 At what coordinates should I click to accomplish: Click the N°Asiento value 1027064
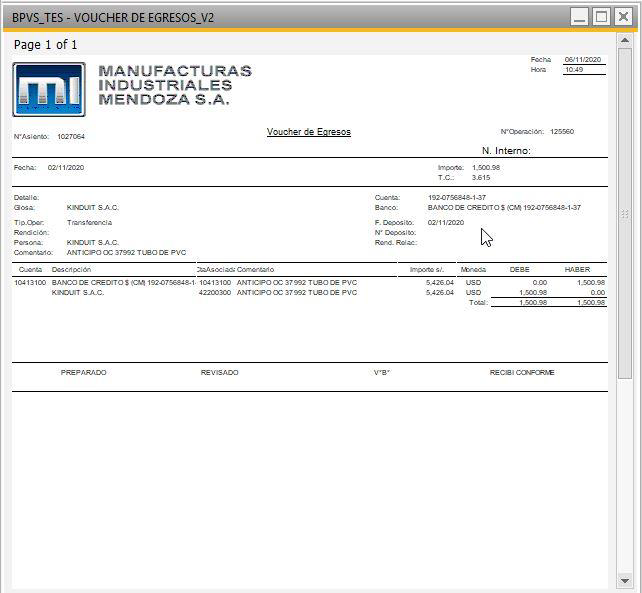pyautogui.click(x=71, y=136)
